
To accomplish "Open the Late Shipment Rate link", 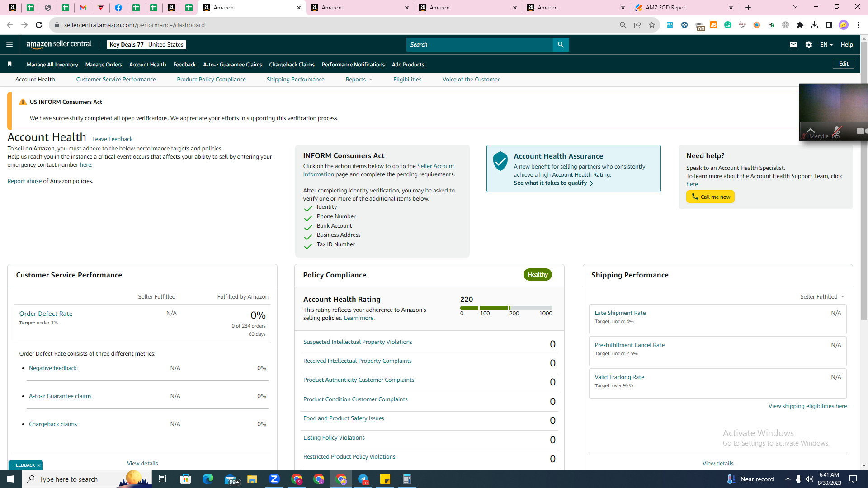I will [620, 313].
